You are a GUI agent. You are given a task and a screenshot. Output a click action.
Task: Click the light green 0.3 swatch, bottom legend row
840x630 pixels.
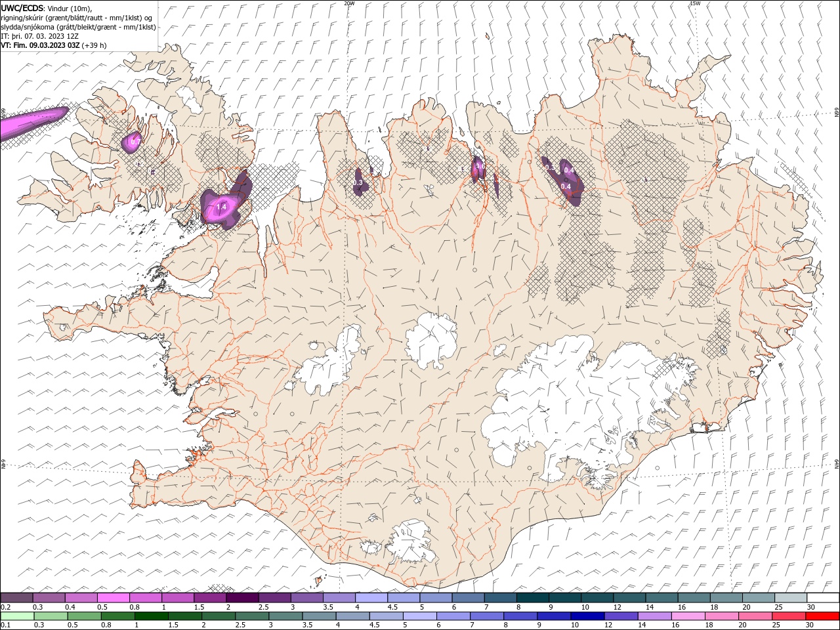click(x=51, y=616)
